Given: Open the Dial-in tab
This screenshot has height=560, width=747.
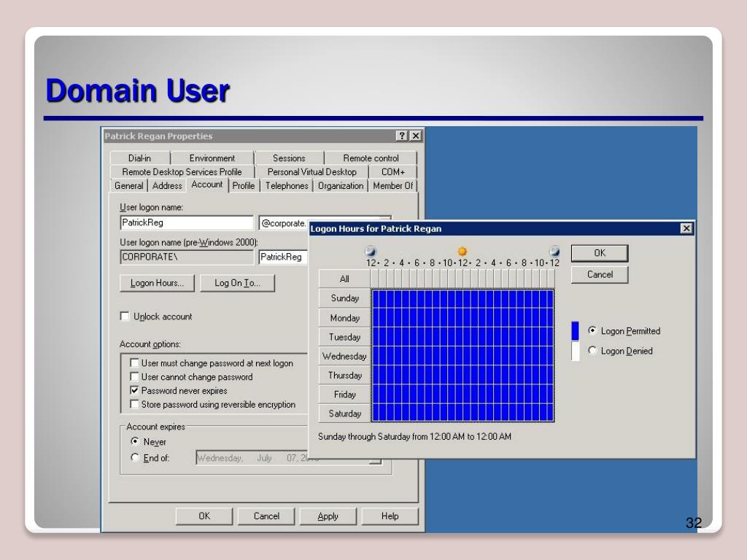Looking at the screenshot, I should point(139,158).
